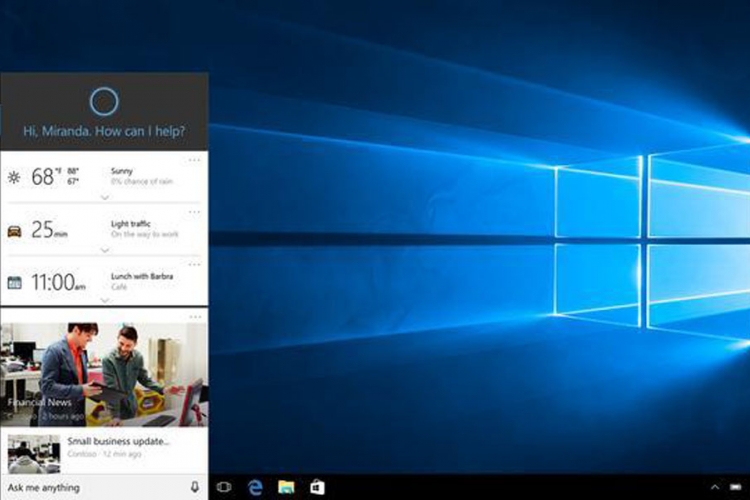750x500 pixels.
Task: Click the Financial News caption
Action: [40, 402]
